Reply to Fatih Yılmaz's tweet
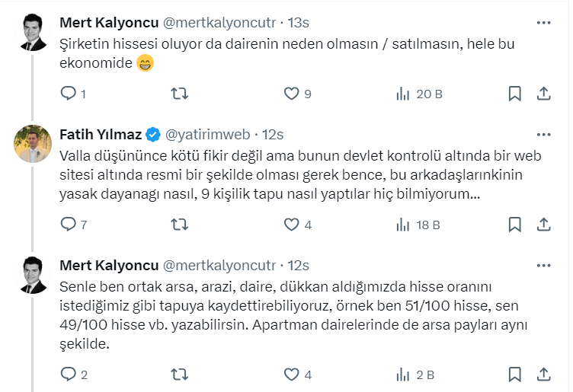The image size is (573, 392). click(68, 225)
